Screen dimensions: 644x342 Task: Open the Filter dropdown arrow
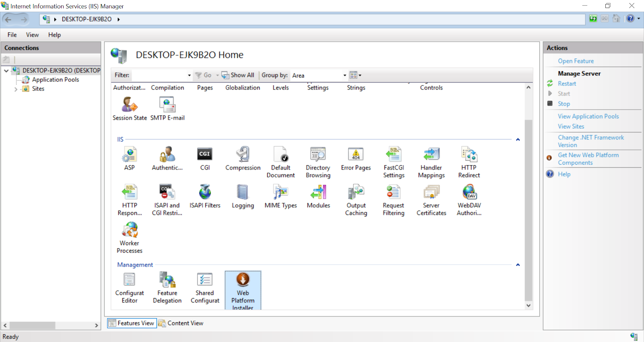click(x=189, y=75)
